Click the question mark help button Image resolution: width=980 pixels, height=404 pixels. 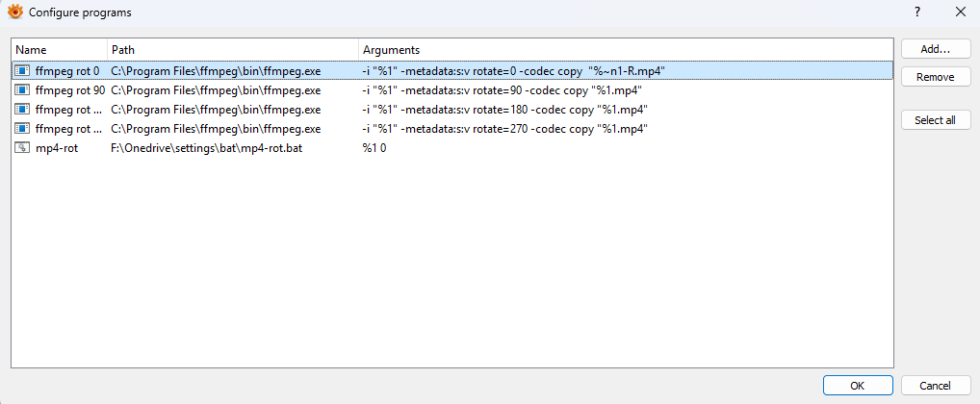tap(916, 13)
